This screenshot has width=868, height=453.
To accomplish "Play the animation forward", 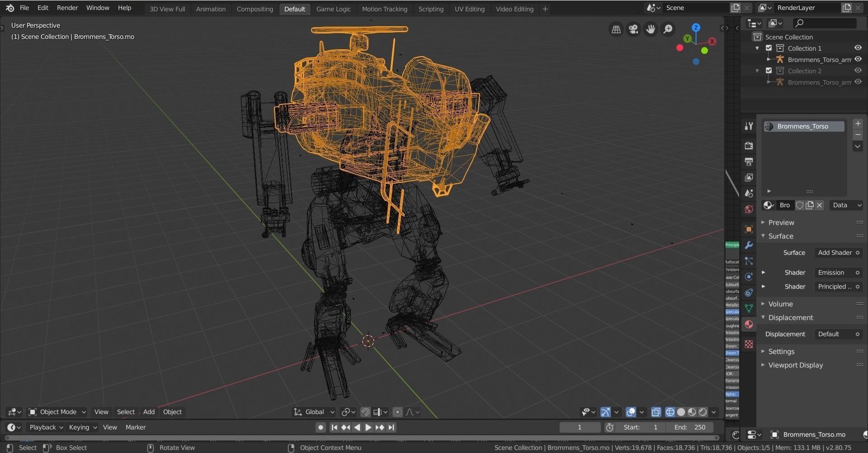I will click(368, 427).
